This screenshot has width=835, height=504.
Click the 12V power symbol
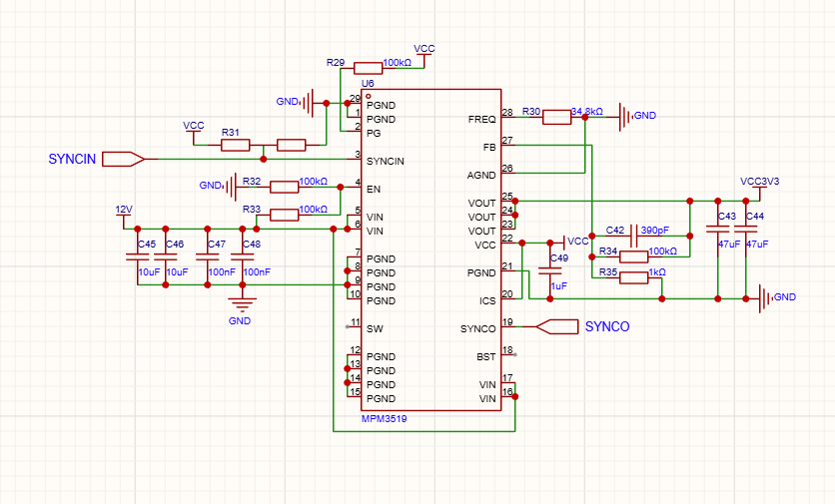tap(123, 212)
